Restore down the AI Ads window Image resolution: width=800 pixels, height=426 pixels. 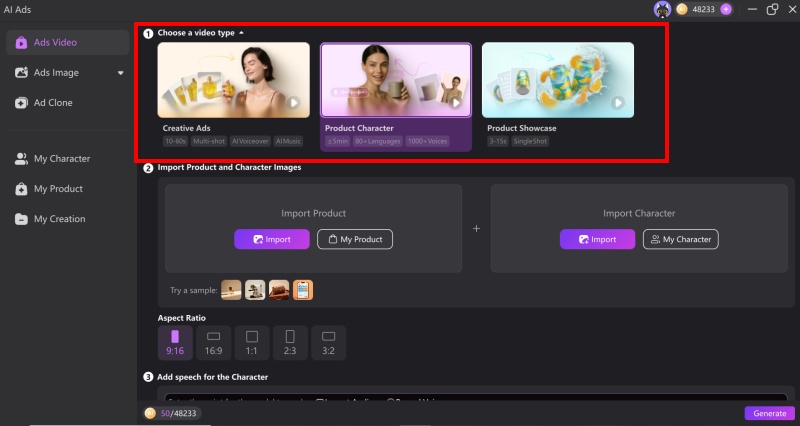pos(772,9)
